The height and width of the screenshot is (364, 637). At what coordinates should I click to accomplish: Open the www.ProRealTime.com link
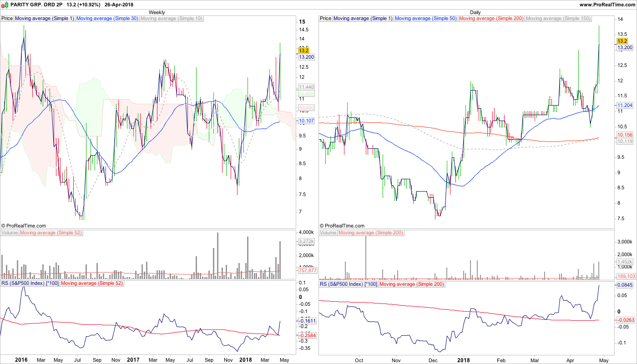coord(607,5)
